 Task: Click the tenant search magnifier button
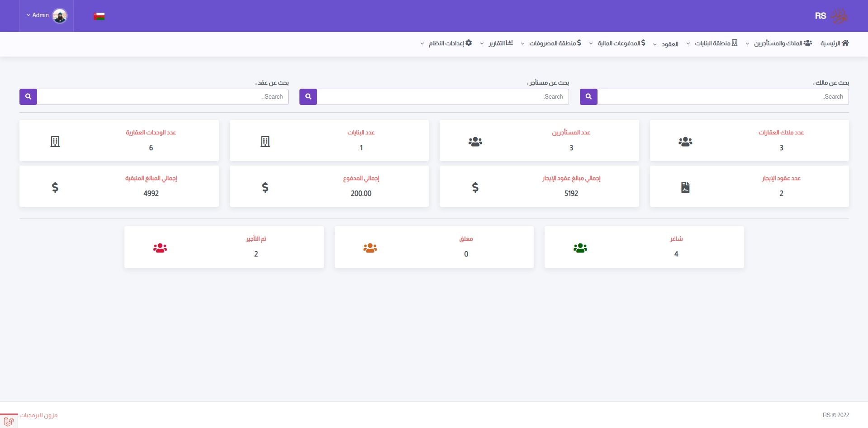(308, 96)
